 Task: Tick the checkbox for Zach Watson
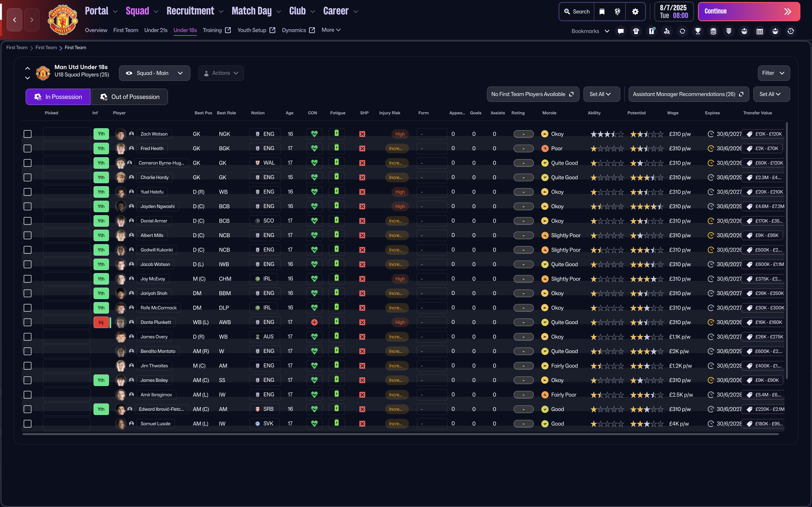click(x=28, y=134)
